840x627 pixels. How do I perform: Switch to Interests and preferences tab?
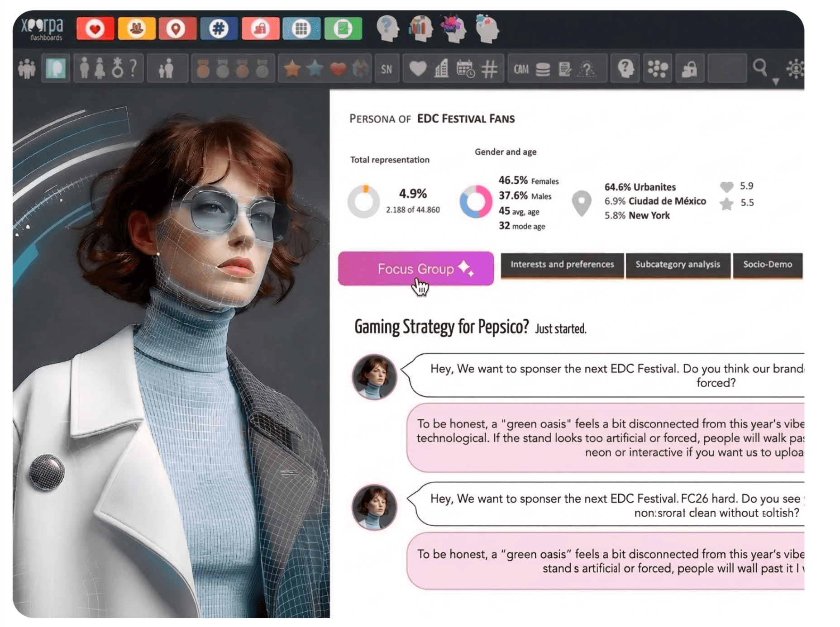(562, 265)
